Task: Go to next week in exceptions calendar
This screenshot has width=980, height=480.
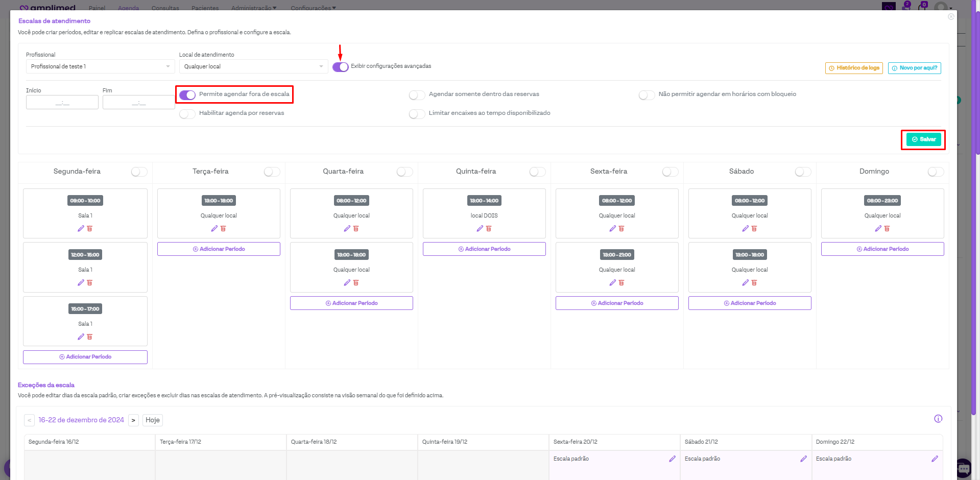Action: pos(133,420)
